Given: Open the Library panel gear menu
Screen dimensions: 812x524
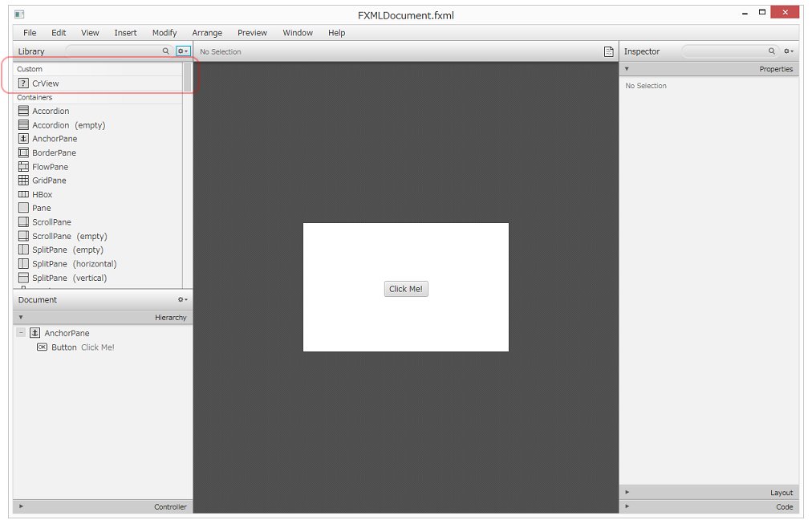Looking at the screenshot, I should point(183,51).
